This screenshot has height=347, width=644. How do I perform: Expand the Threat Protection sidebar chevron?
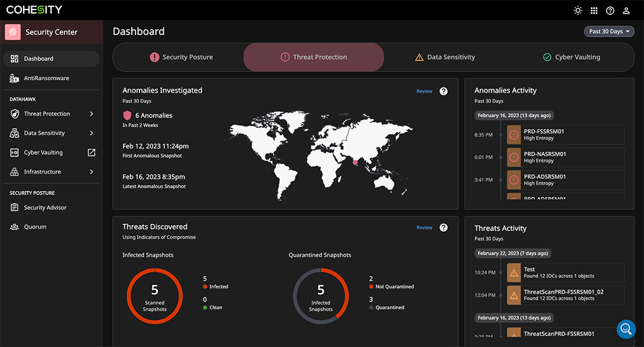click(x=91, y=113)
